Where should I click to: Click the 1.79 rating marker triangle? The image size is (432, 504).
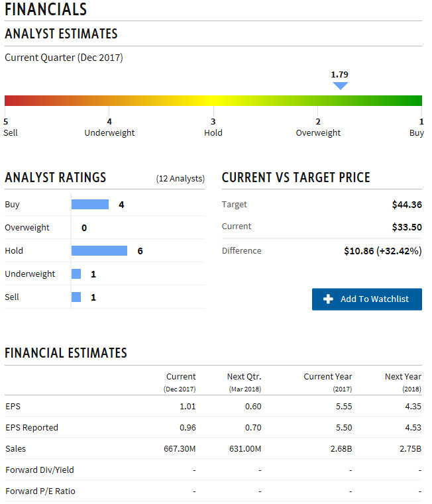pyautogui.click(x=340, y=85)
